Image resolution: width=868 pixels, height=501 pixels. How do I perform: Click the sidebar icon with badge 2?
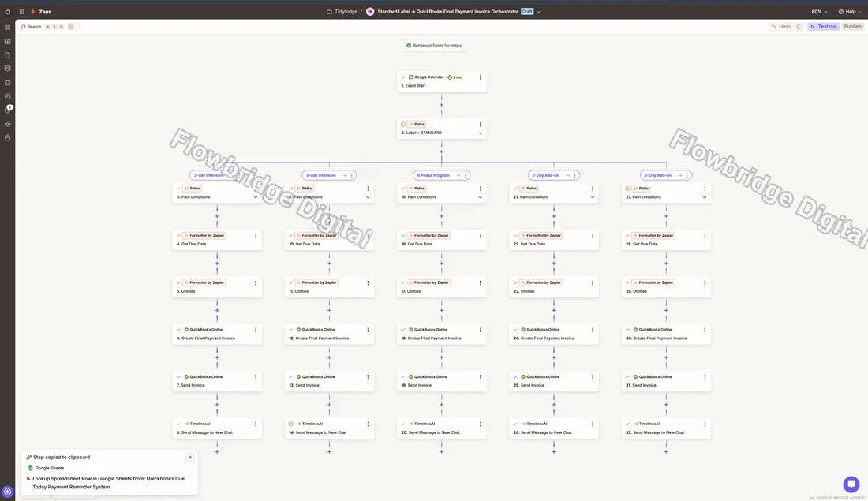point(8,110)
